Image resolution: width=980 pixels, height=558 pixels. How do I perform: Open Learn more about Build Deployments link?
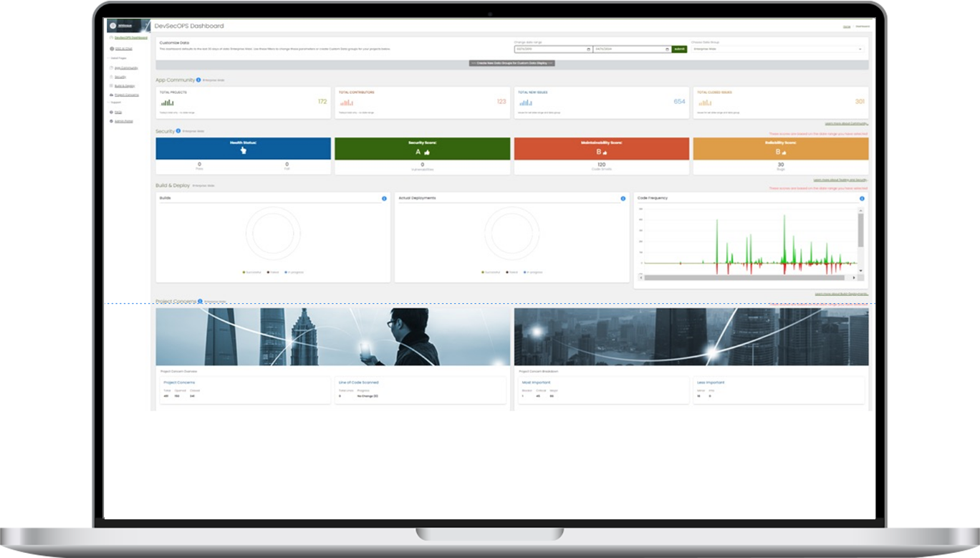[842, 294]
